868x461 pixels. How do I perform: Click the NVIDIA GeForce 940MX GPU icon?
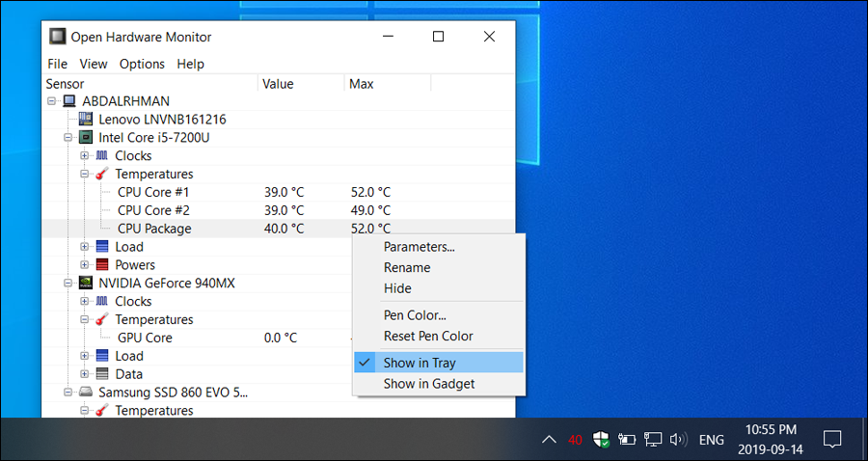[x=86, y=283]
